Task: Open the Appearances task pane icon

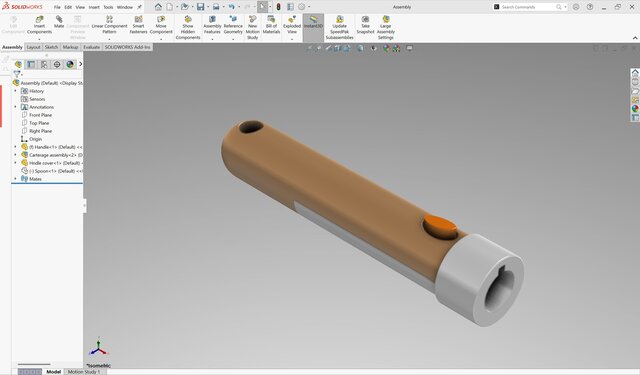Action: click(x=635, y=109)
